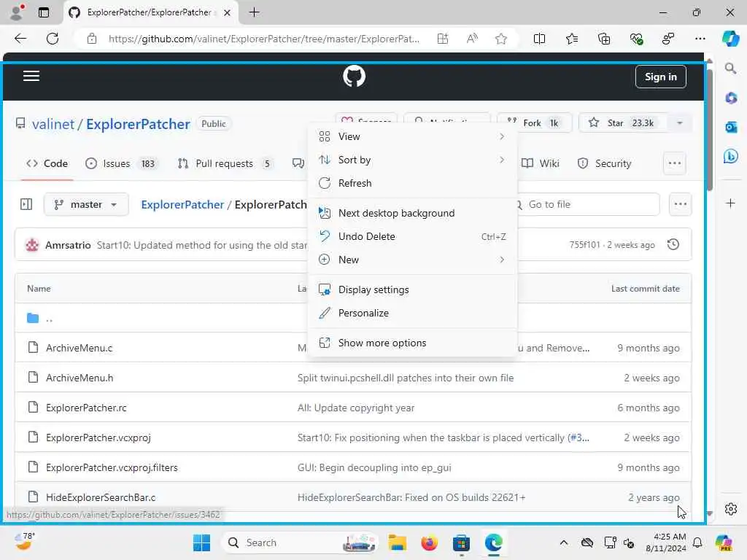The height and width of the screenshot is (560, 747).
Task: Fork the repository using Fork button
Action: pos(534,122)
